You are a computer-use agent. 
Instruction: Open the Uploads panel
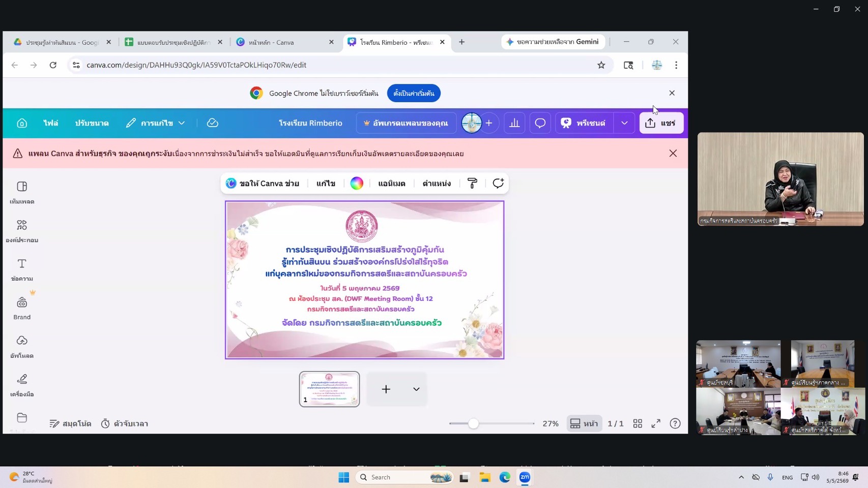[x=21, y=347]
